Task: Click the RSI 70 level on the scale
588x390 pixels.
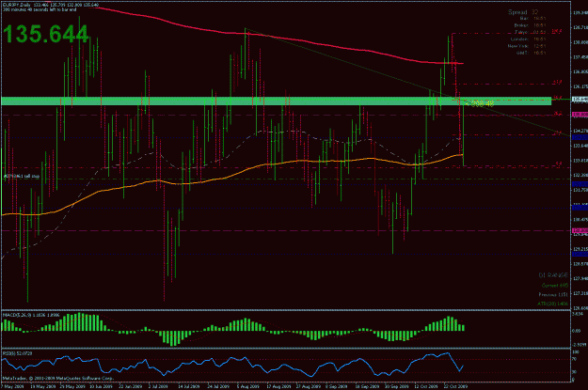Action: tap(574, 359)
